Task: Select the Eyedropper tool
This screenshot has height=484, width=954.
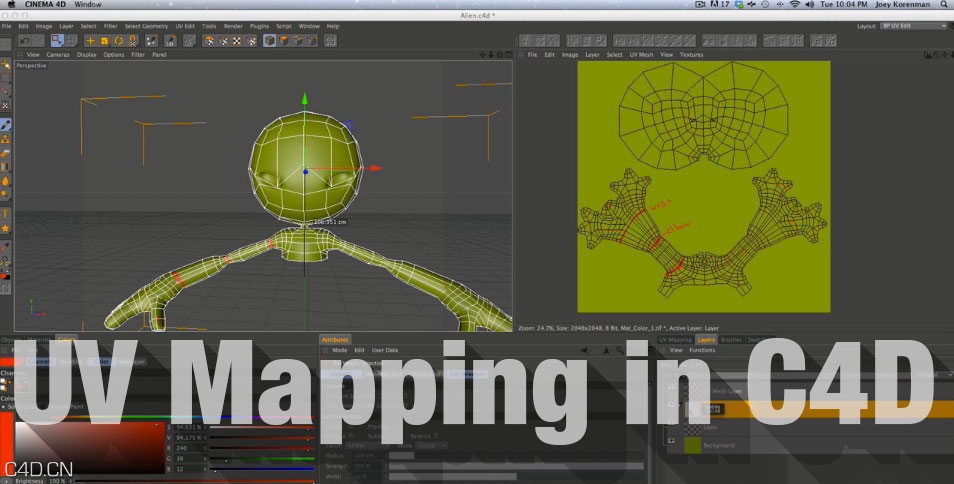Action: [x=5, y=246]
